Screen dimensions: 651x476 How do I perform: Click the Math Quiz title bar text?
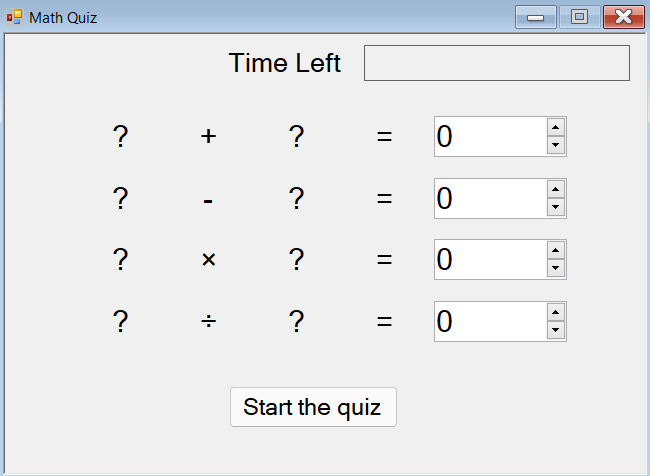[x=63, y=18]
